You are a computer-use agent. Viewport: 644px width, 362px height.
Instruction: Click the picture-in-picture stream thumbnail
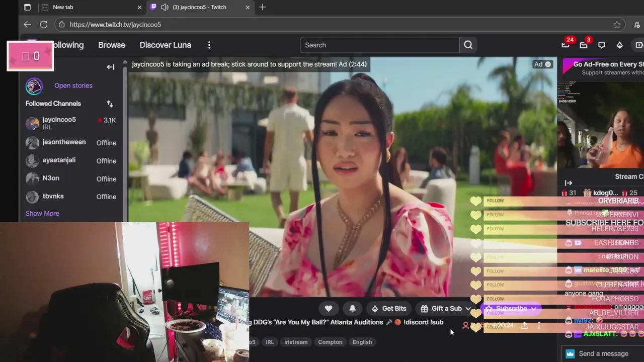click(x=601, y=124)
